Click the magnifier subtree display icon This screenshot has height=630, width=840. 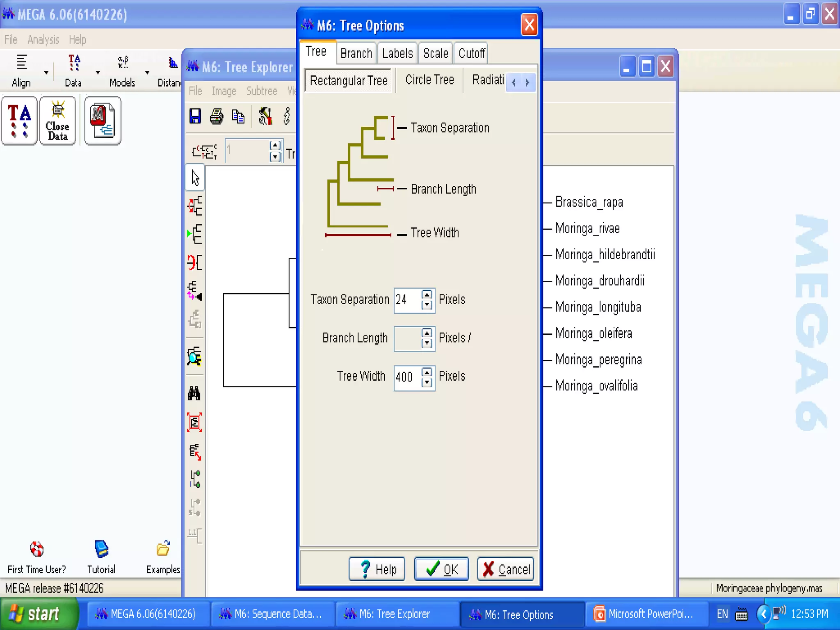[x=194, y=356]
